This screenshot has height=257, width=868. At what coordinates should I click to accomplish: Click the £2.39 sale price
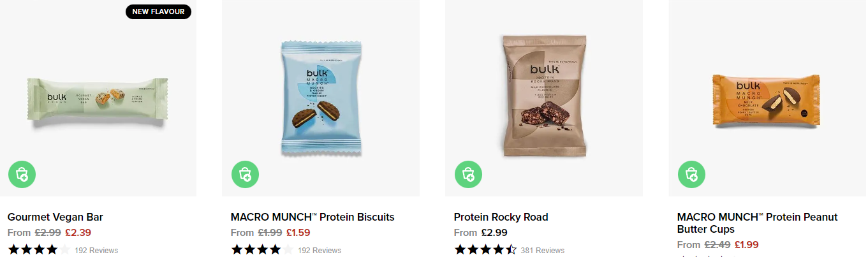pyautogui.click(x=78, y=233)
